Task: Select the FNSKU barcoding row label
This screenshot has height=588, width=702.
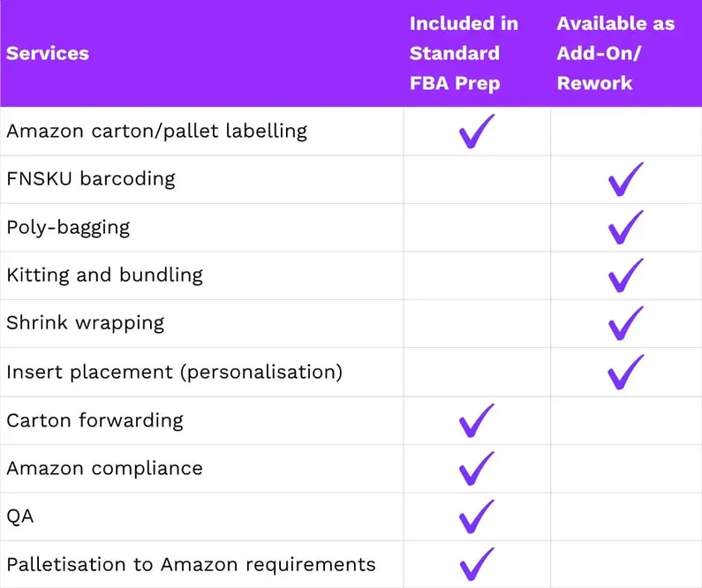Action: coord(91,179)
